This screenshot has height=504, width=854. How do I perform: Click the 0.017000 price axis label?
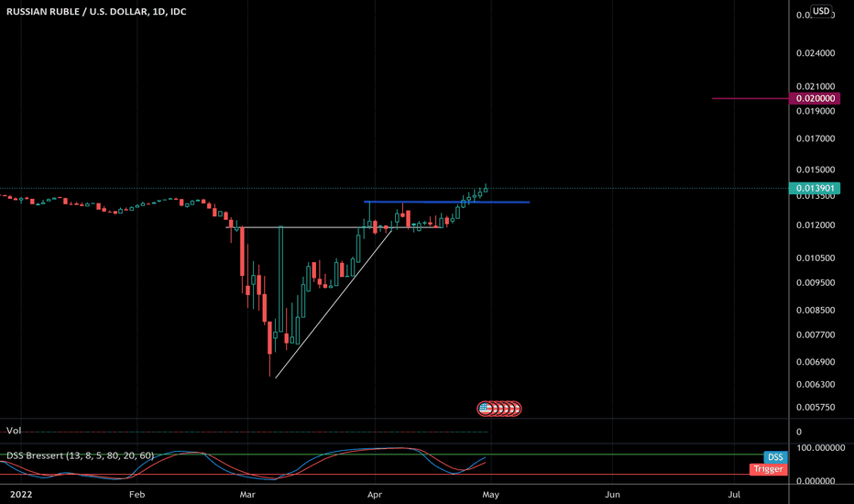[x=816, y=138]
